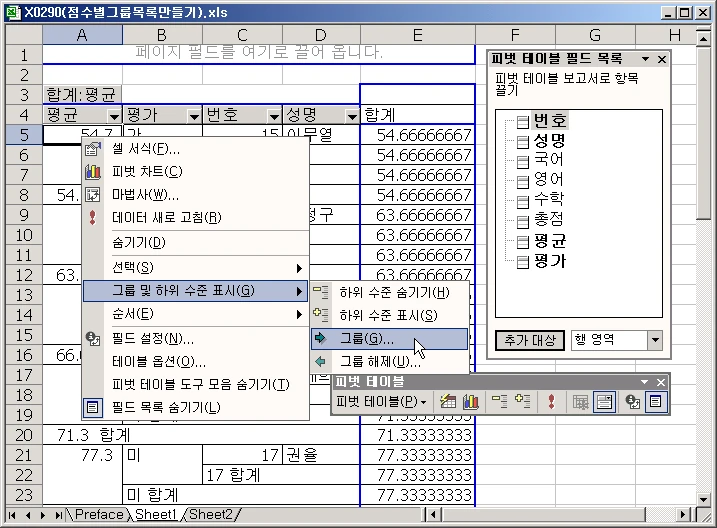
Task: Open the 성명 field dropdown in row 4
Action: pyautogui.click(x=352, y=116)
